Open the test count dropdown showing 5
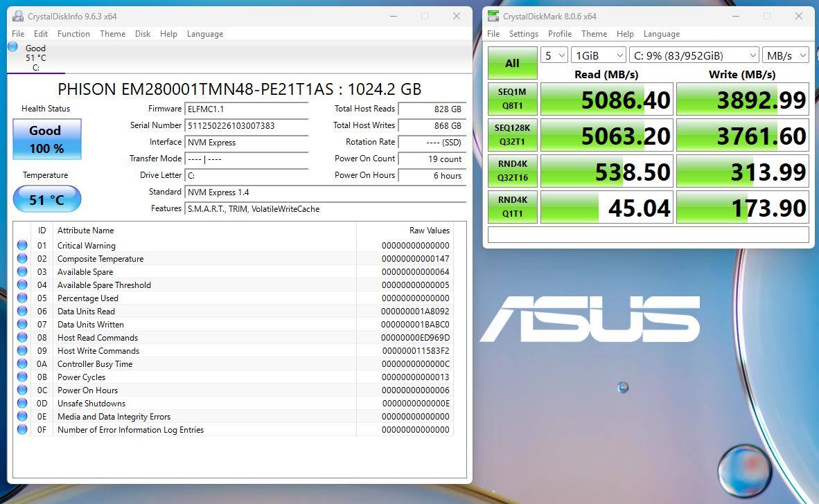The width and height of the screenshot is (819, 504). (x=554, y=55)
